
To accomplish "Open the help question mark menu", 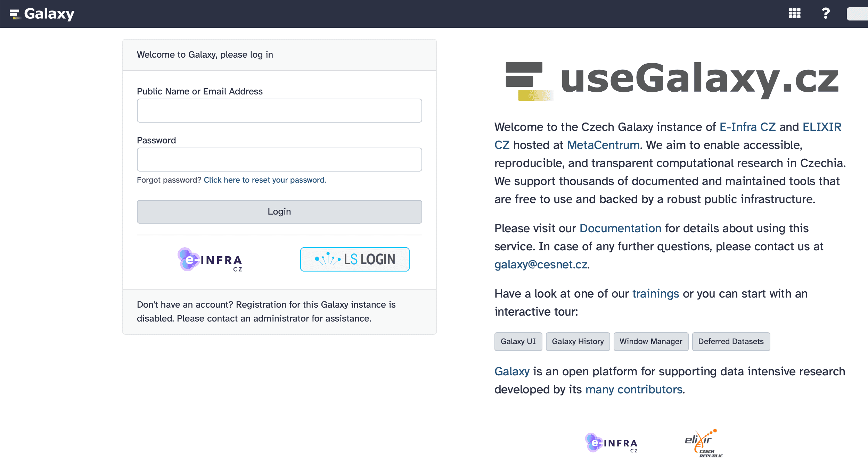I will coord(826,14).
